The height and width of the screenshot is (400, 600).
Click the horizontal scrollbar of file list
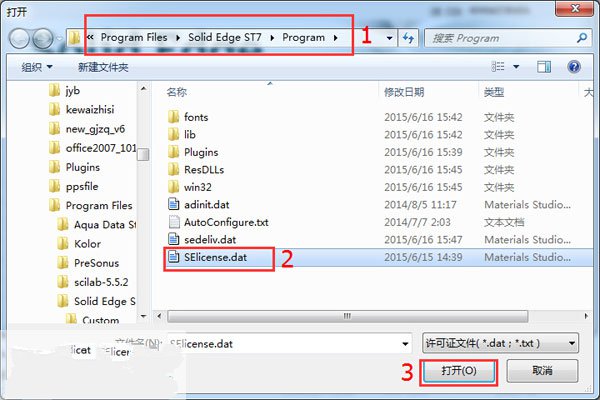(347, 316)
